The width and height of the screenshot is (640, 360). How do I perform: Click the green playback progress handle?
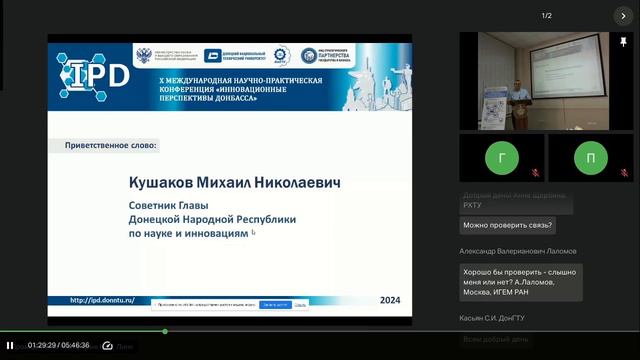click(165, 331)
